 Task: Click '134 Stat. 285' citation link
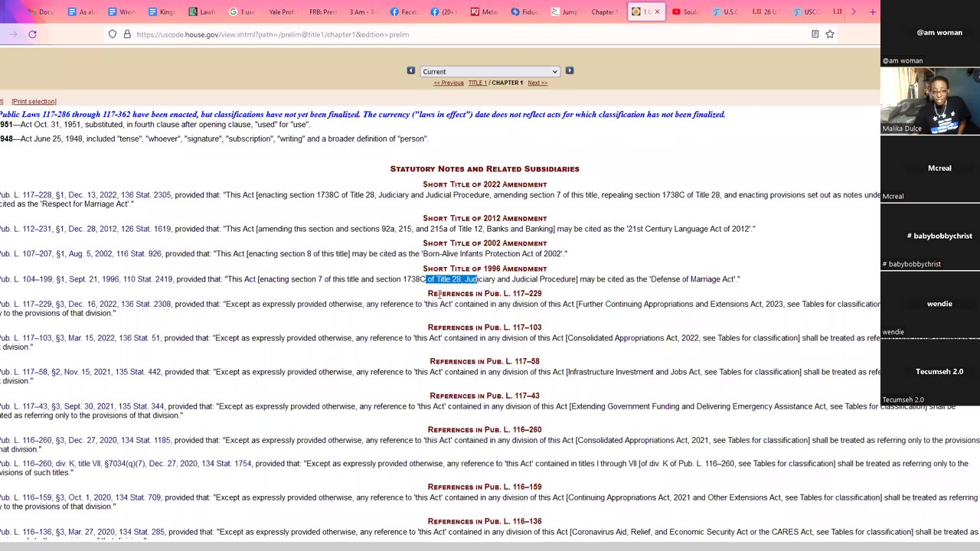point(142,532)
